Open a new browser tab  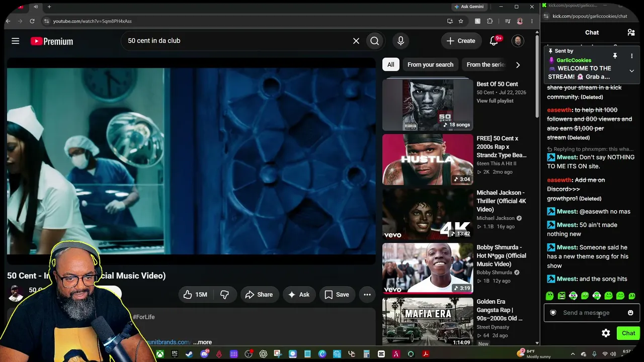pos(49,7)
